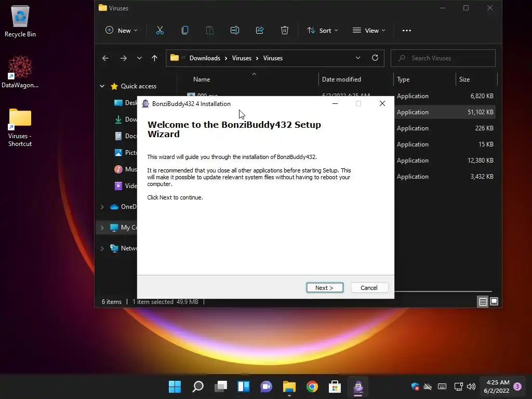
Task: Cancel the BonziBuddy432 installation
Action: point(369,288)
